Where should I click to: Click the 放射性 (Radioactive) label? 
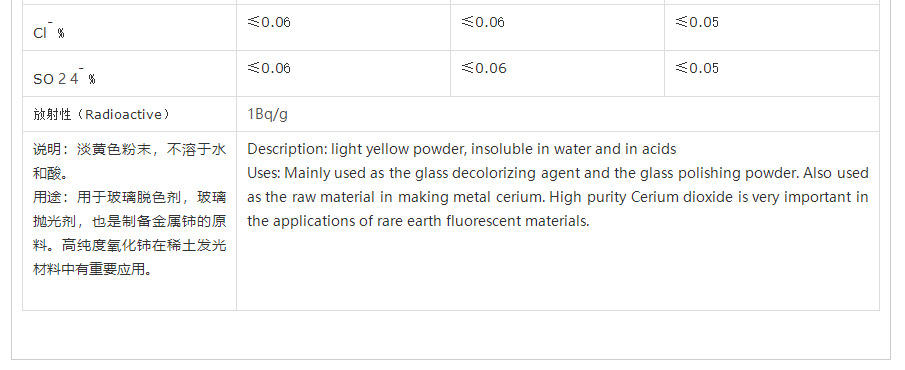click(102, 114)
